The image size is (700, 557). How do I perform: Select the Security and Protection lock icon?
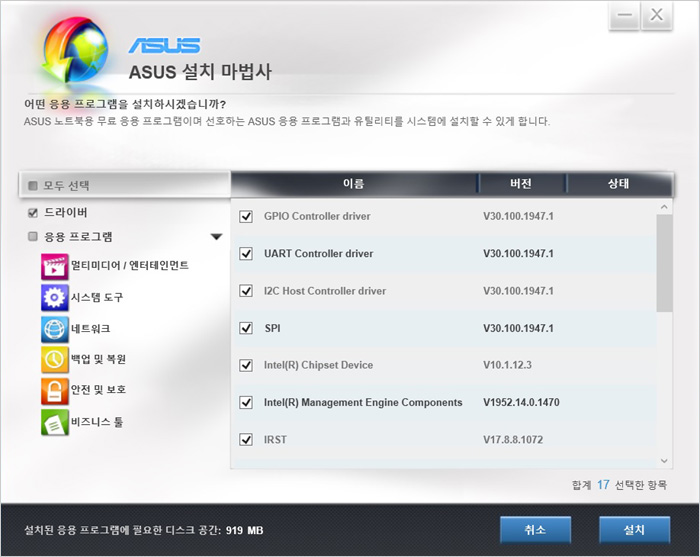pos(54,390)
